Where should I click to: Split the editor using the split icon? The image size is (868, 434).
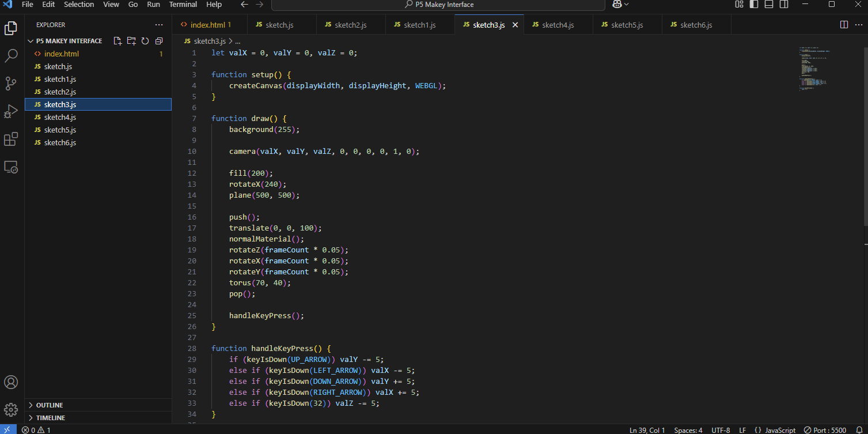843,25
